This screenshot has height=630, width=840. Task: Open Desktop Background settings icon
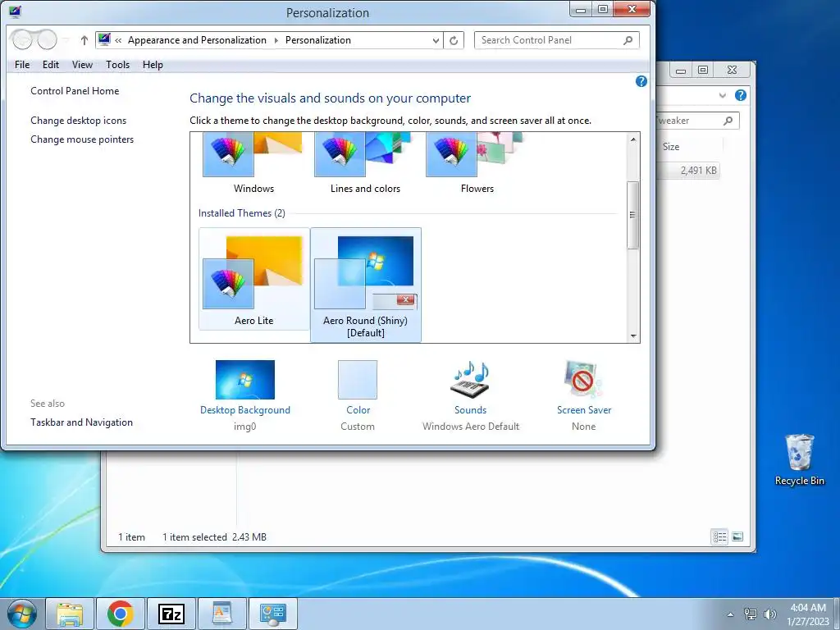click(244, 379)
